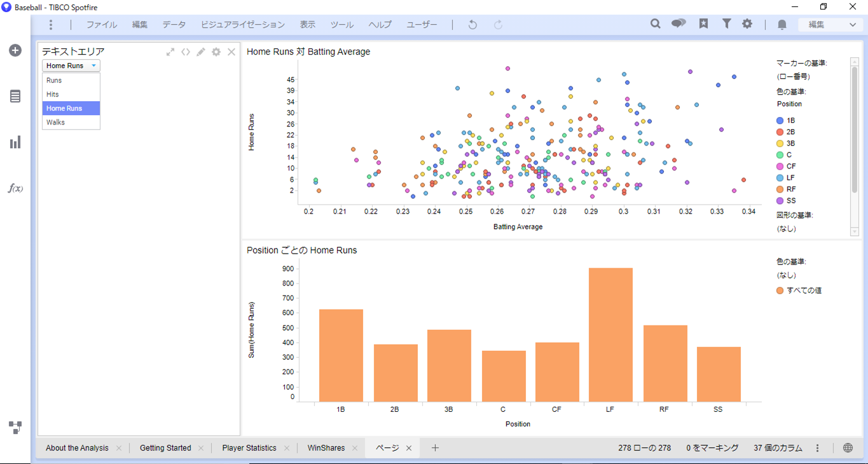Click the すべての値 orange legend swatch
Image resolution: width=868 pixels, height=464 pixels.
click(x=780, y=290)
